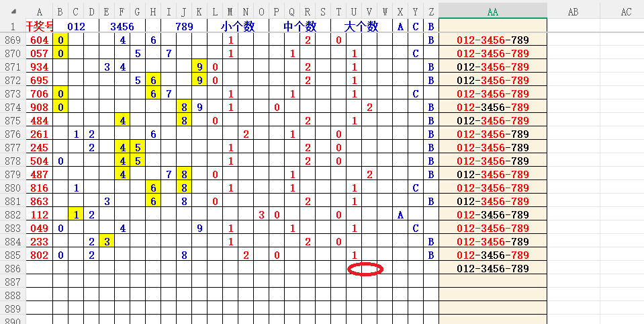Select entire column AA via its header

493,12
